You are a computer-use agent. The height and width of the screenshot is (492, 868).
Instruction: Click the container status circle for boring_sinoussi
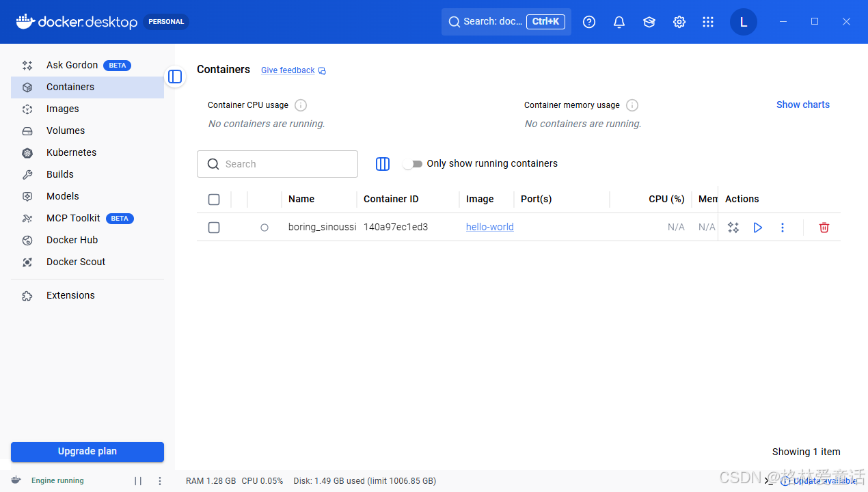click(x=265, y=228)
